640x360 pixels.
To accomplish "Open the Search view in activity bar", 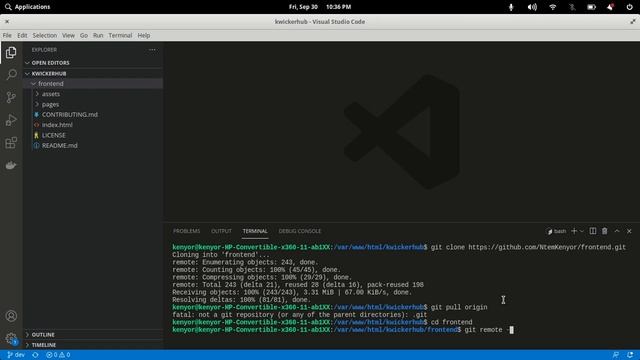I will pos(11,74).
